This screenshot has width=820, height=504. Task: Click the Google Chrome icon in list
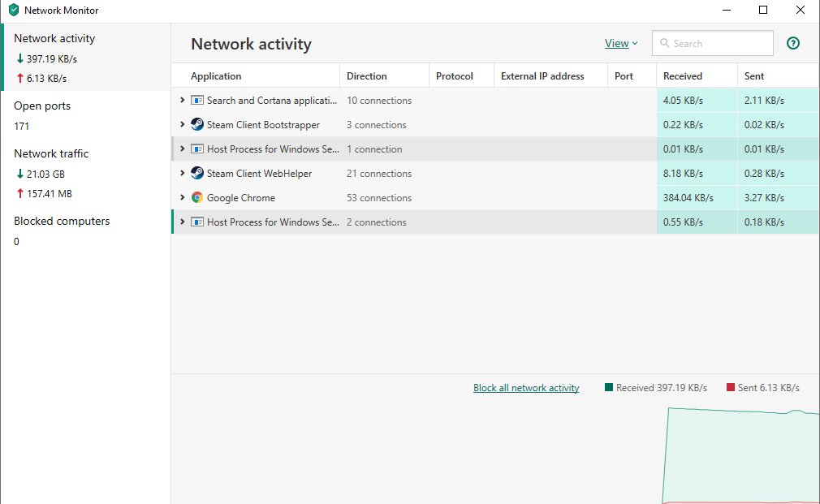197,198
